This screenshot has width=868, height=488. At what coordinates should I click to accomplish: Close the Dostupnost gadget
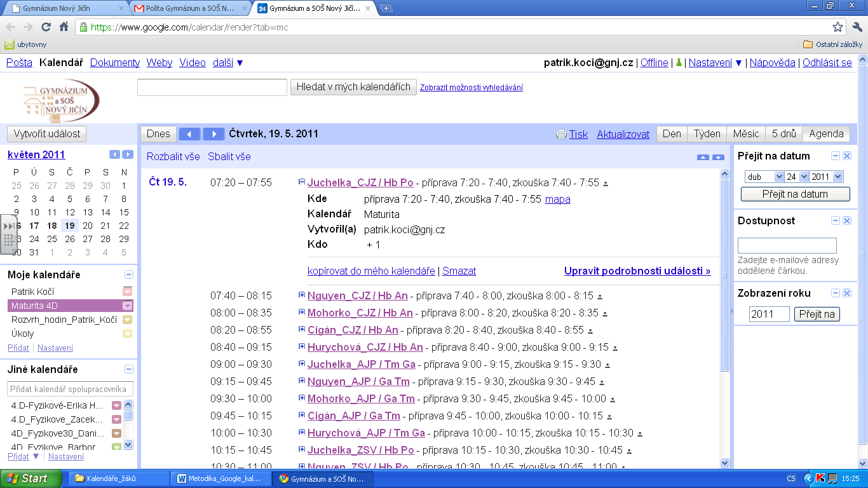847,220
